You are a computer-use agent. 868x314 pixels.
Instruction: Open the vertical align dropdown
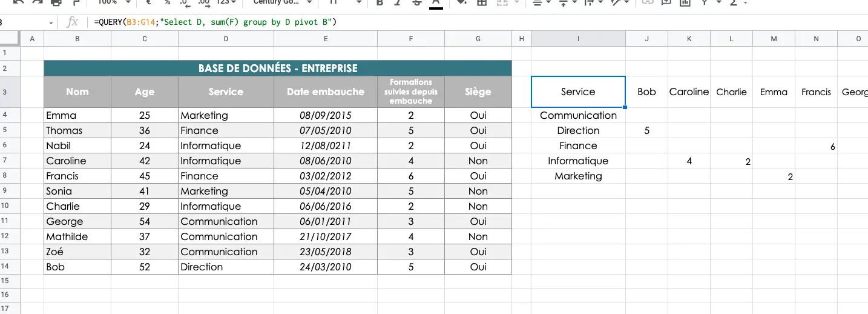(x=567, y=2)
